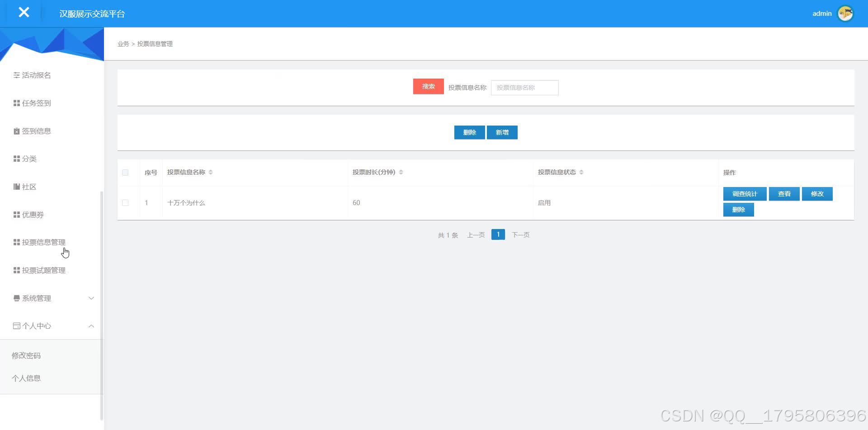Click the 系统管理 icon
Viewport: 868px width, 430px height.
tap(16, 298)
